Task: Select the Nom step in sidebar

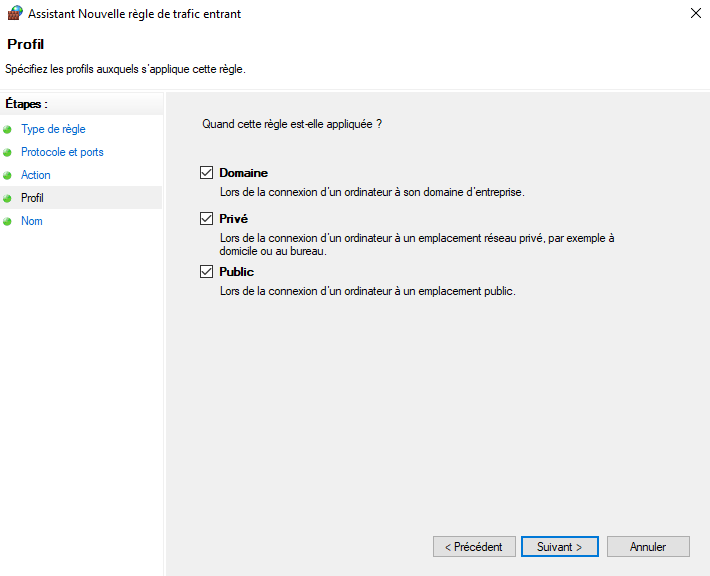Action: pos(32,221)
